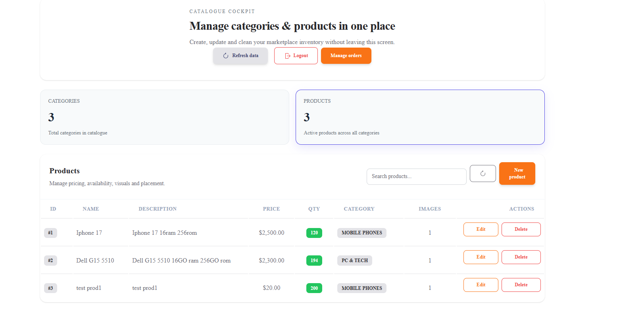This screenshot has height=322, width=644.
Task: Click the #3 ID badge
Action: tap(50, 288)
